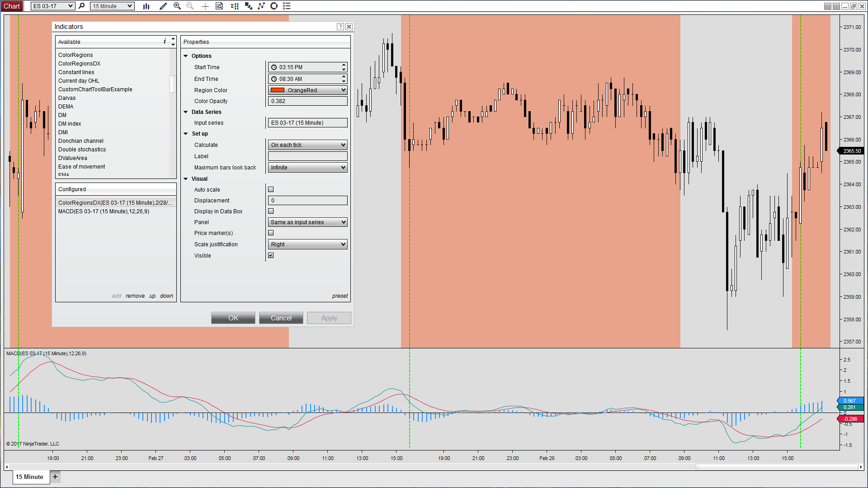Image resolution: width=868 pixels, height=488 pixels.
Task: Open the Data Box icon
Action: pyautogui.click(x=219, y=6)
